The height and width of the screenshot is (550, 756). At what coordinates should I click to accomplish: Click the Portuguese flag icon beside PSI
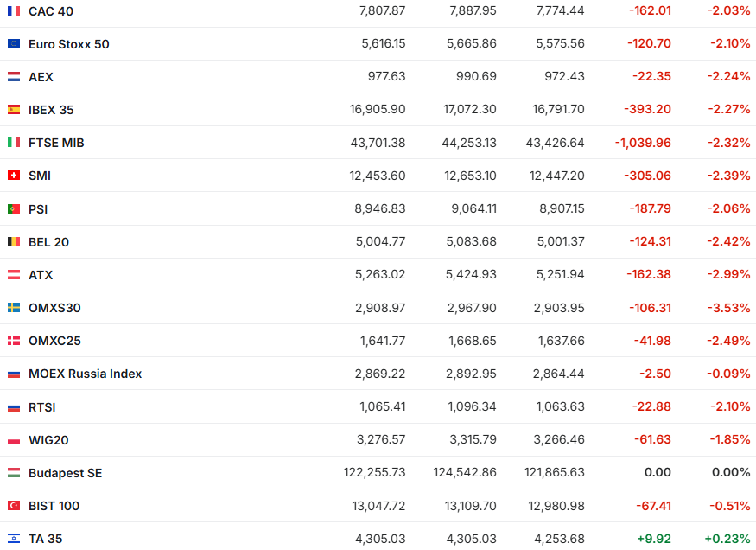(14, 209)
